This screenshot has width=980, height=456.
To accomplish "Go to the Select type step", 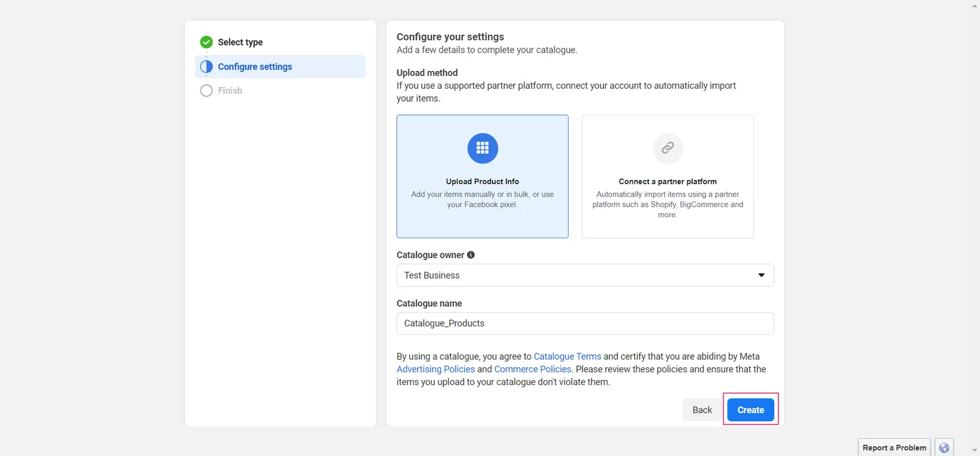I will coord(240,42).
